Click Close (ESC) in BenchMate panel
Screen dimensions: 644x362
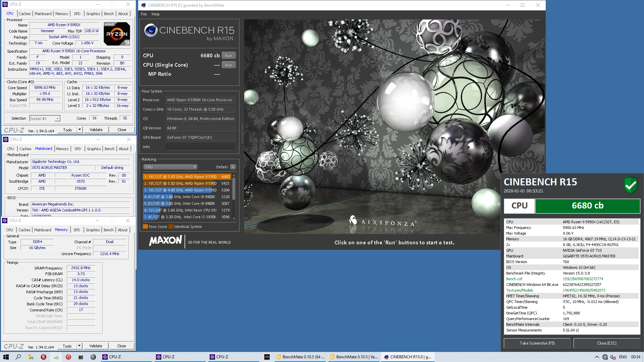(x=607, y=343)
